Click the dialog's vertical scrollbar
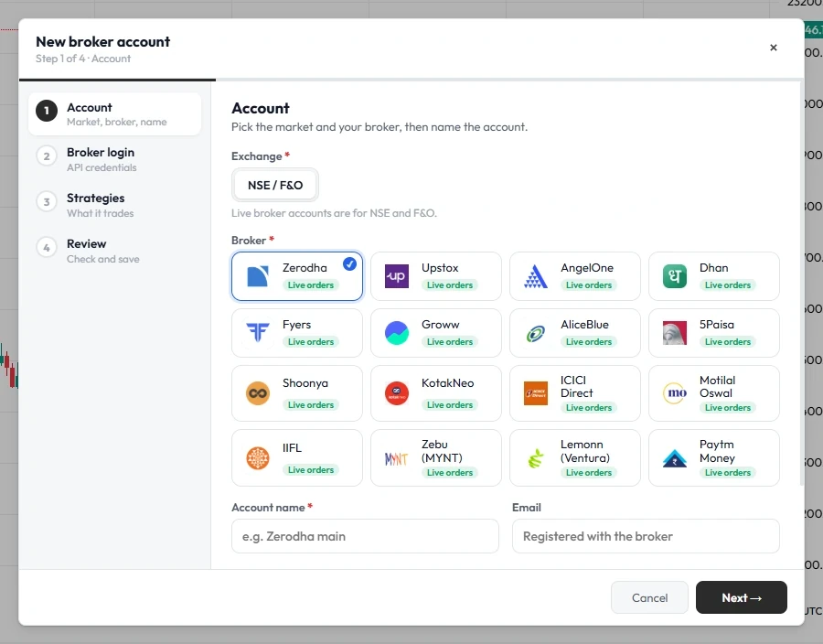823x644 pixels. (x=801, y=284)
